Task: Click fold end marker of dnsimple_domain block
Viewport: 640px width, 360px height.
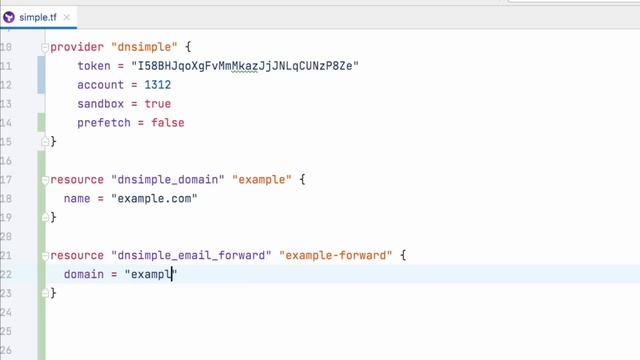Action: click(45, 218)
